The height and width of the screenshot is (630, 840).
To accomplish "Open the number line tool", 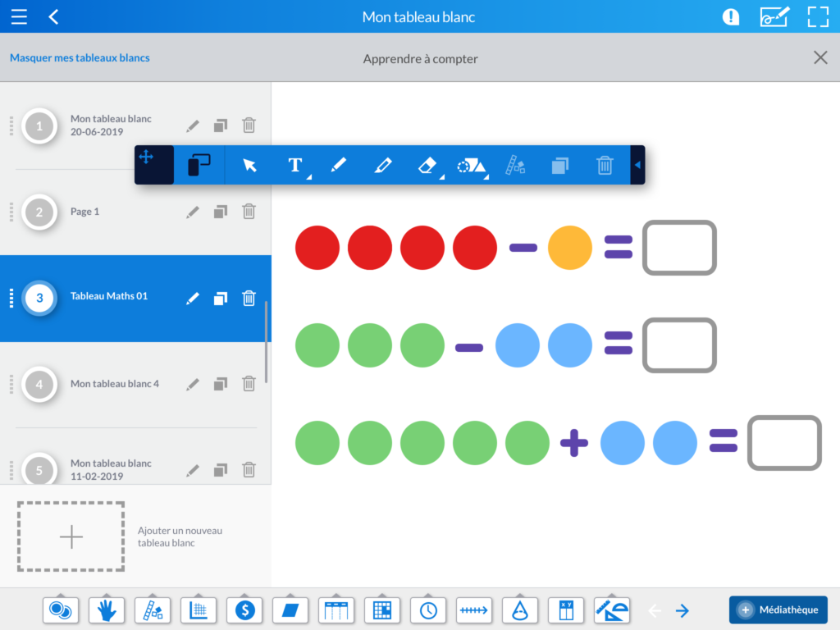I will point(474,609).
